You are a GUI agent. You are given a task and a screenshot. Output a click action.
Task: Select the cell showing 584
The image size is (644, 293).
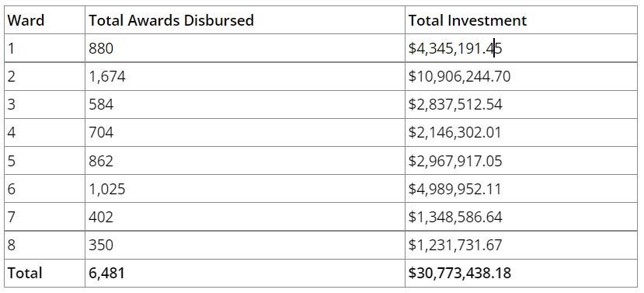245,104
